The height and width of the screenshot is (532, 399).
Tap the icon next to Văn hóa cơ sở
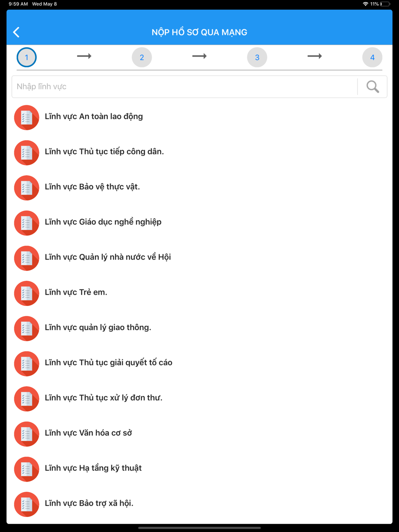pos(27,434)
